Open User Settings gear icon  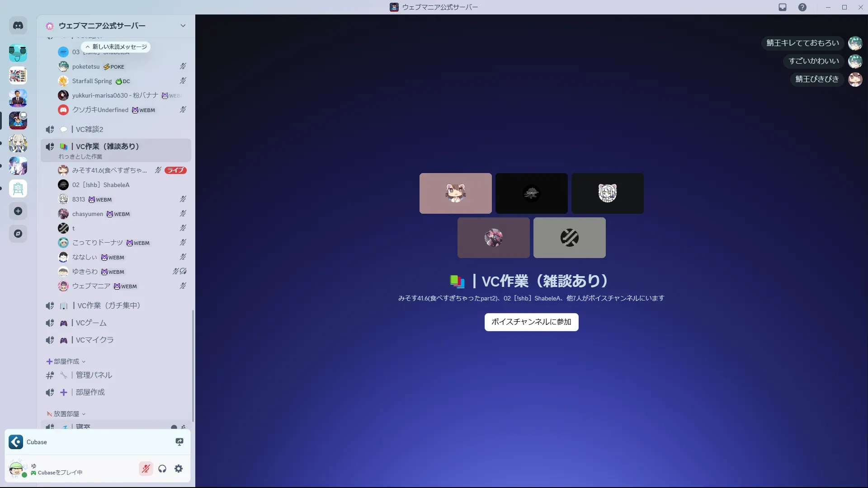179,469
